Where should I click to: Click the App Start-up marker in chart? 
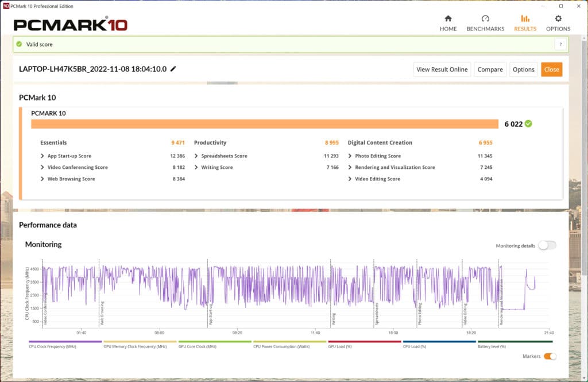tap(211, 314)
